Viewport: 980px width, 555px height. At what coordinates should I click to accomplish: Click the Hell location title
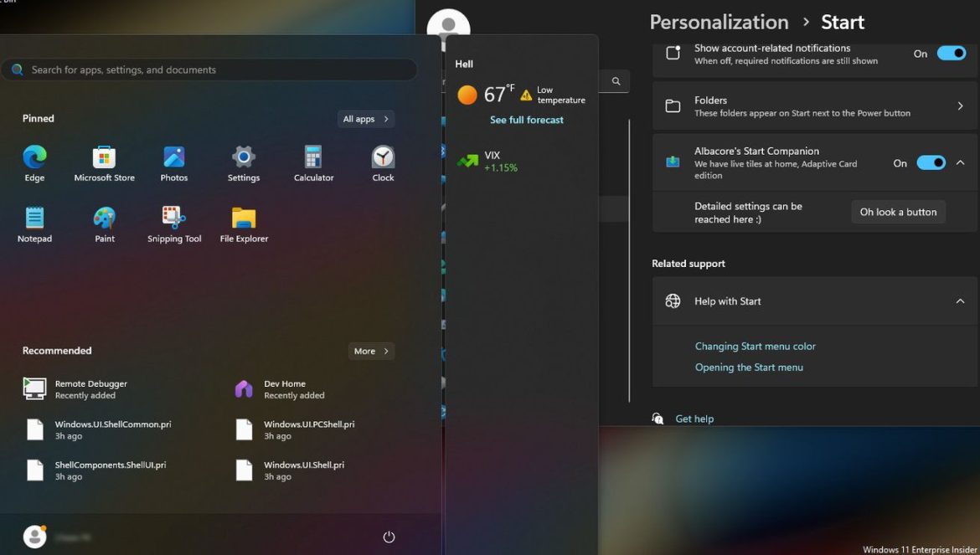click(464, 64)
